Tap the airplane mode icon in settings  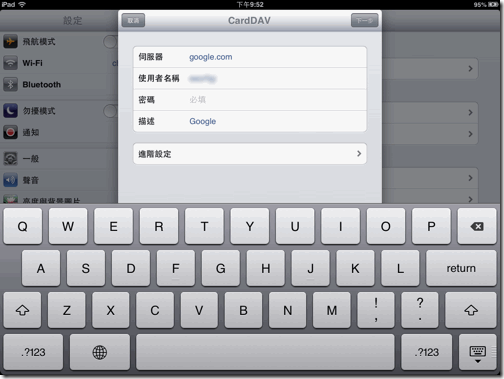tap(10, 42)
